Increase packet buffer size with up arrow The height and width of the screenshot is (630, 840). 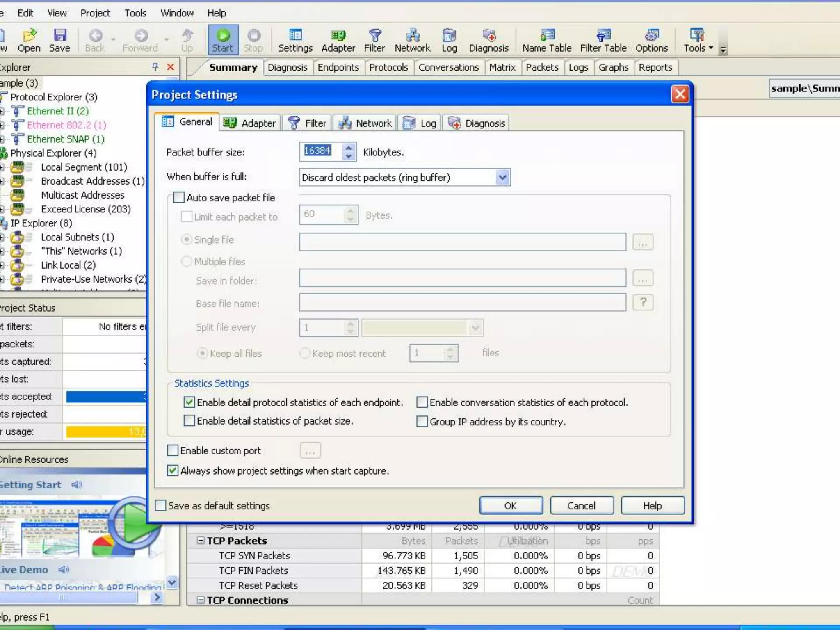point(348,147)
